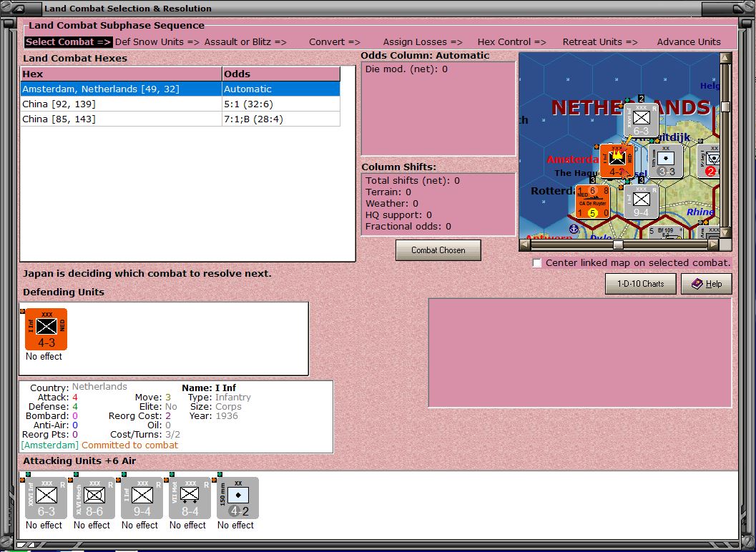Click the map vertical scrollbar thumb

(726, 107)
